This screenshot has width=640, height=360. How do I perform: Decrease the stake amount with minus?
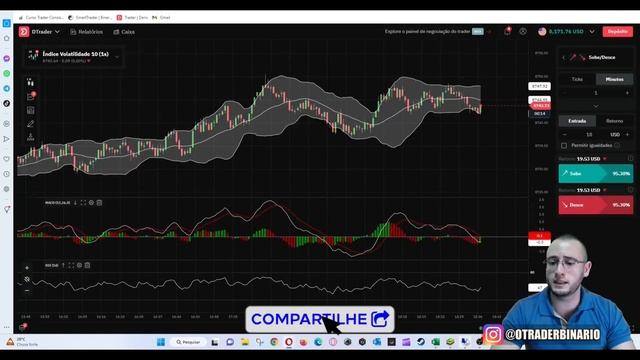[564, 134]
